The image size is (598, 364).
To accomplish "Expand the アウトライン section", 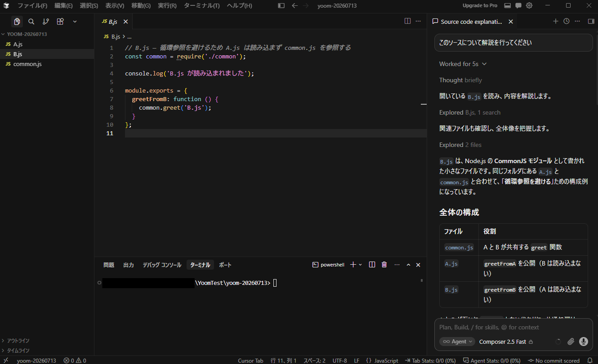I will click(47, 341).
